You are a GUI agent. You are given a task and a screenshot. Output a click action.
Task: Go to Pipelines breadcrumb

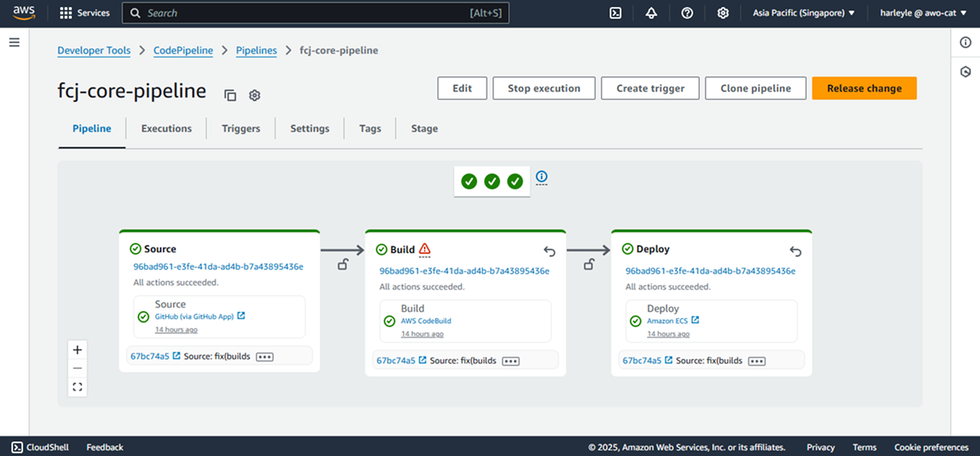pyautogui.click(x=257, y=50)
